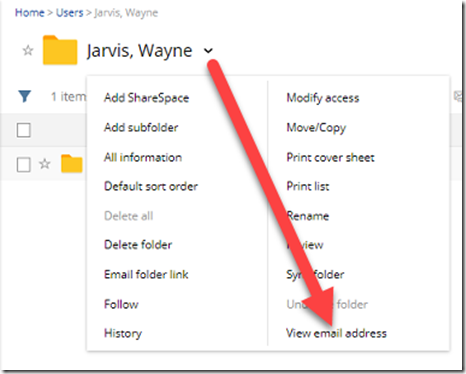This screenshot has height=374, width=466.
Task: Open the Users breadcrumb link
Action: point(69,13)
